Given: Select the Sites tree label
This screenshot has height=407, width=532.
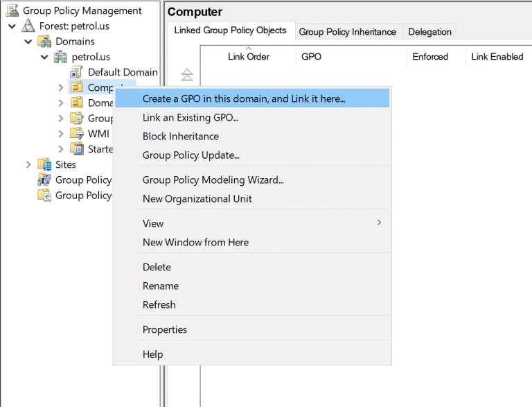Looking at the screenshot, I should [66, 164].
